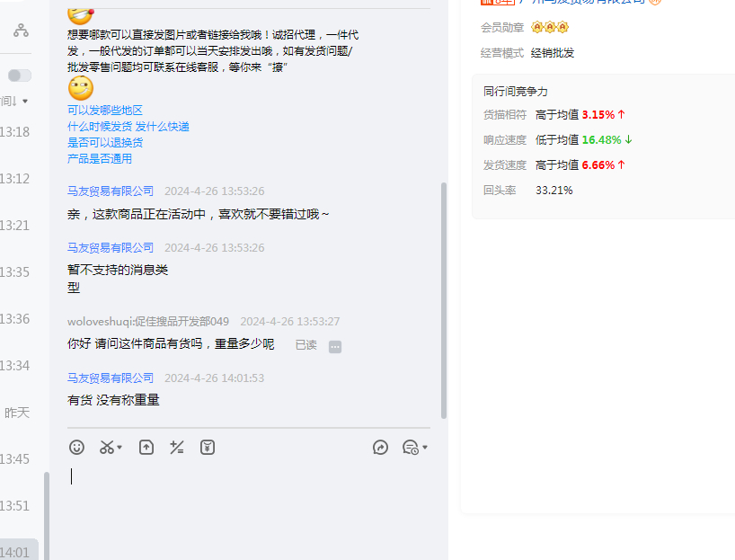
Task: Click the yuan price document icon
Action: 208,447
